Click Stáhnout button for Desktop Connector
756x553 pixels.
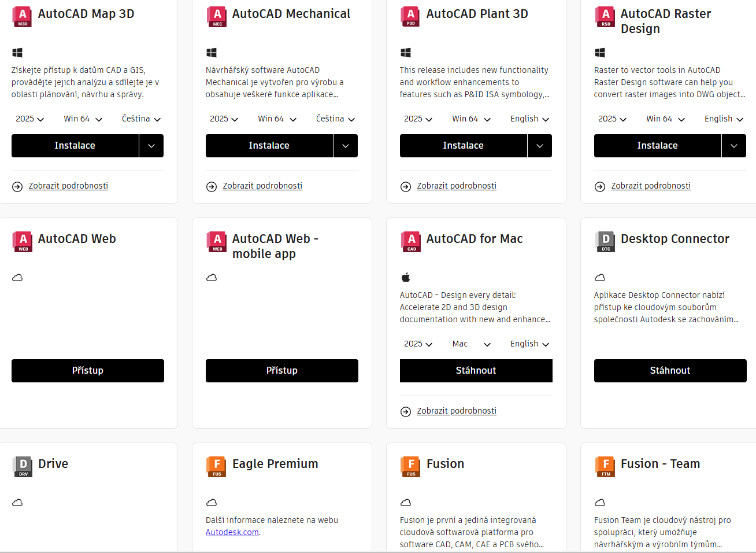click(670, 371)
